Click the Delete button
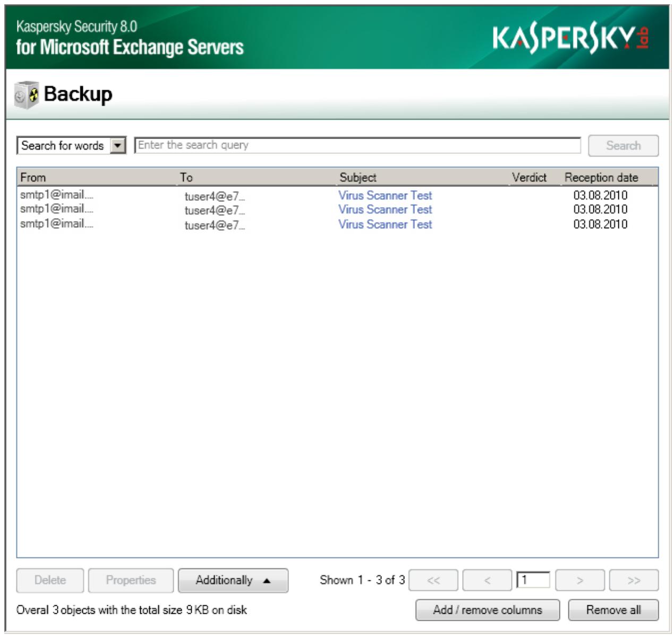This screenshot has width=672, height=635. pos(50,580)
